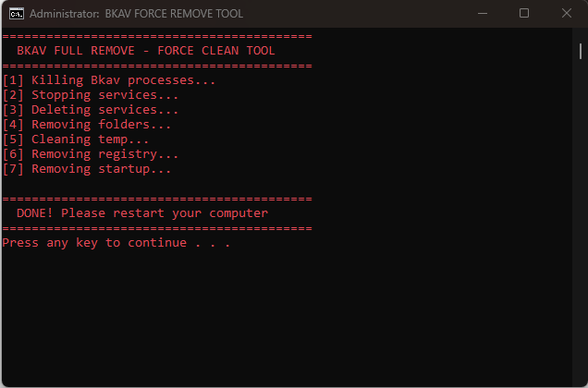Screen dimensions: 588x388
Task: Click the vertical scrollbar thumb
Action: [x=581, y=52]
